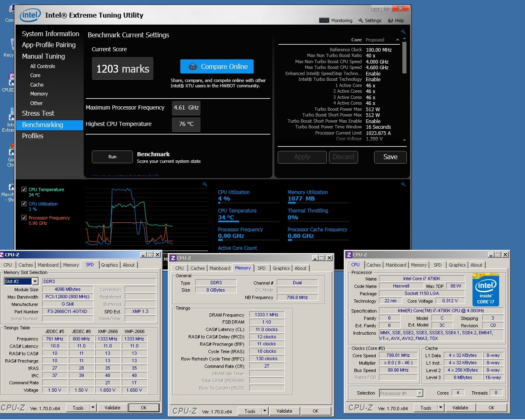Click Save proposed settings button
Screen dimensions: 525x420
point(390,157)
